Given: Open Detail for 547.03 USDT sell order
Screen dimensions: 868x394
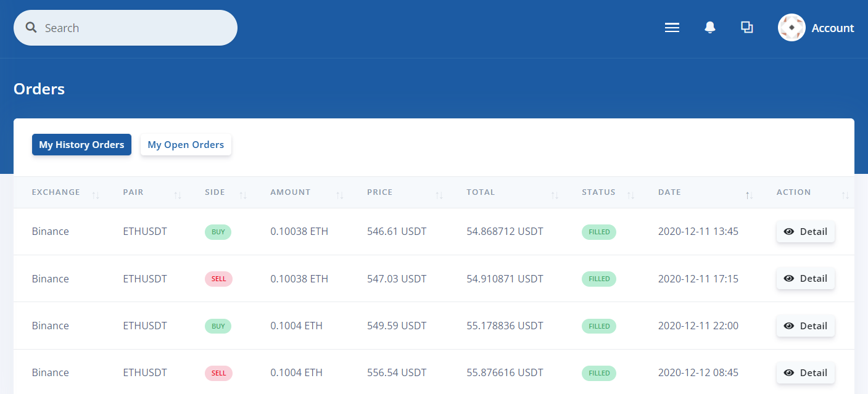Looking at the screenshot, I should coord(805,279).
